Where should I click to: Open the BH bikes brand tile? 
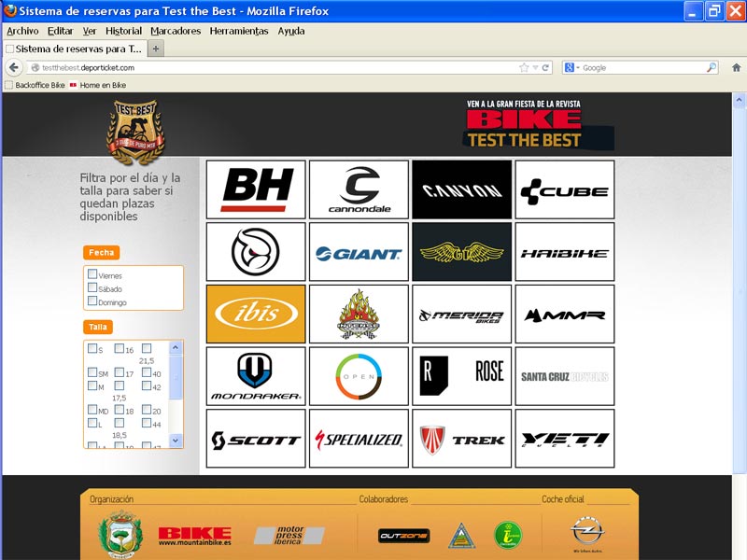[x=256, y=189]
